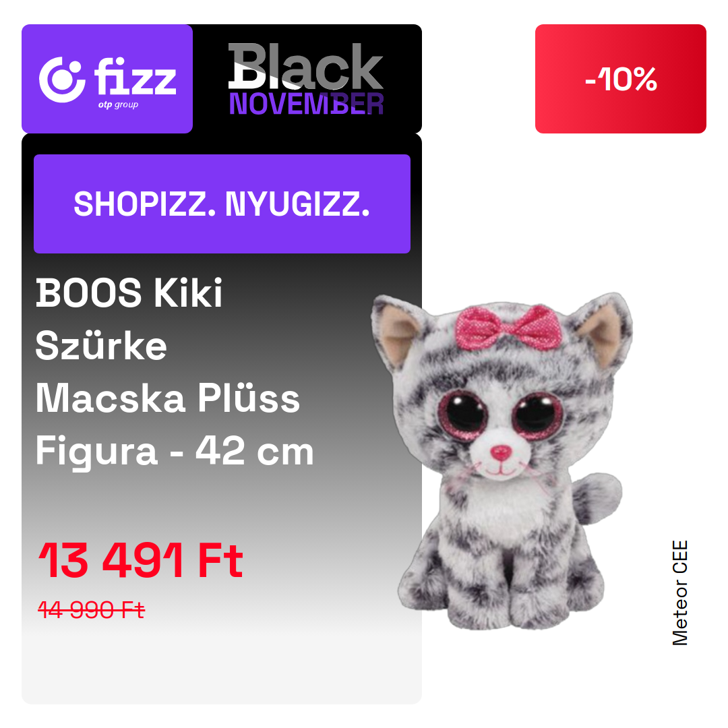Click the word NOVEMBER in purple
This screenshot has height=728, width=728.
coord(307,104)
